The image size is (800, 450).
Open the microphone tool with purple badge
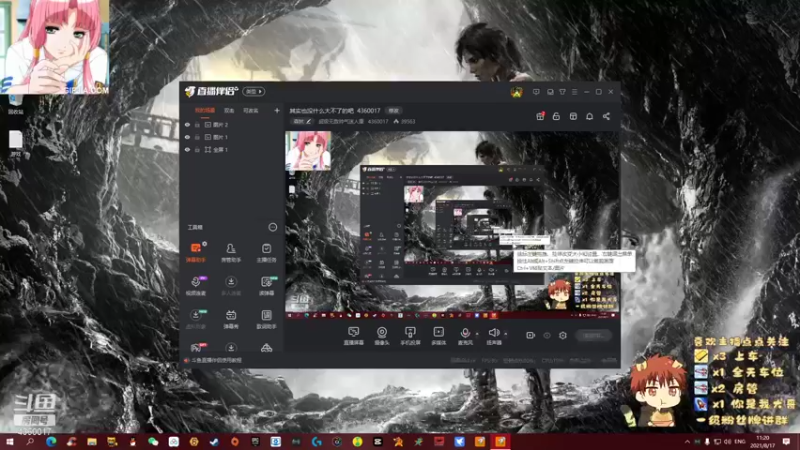[195, 286]
